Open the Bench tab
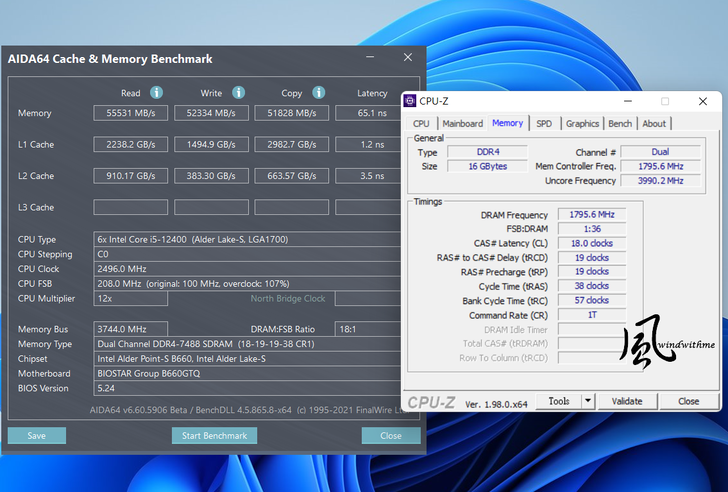 [620, 124]
